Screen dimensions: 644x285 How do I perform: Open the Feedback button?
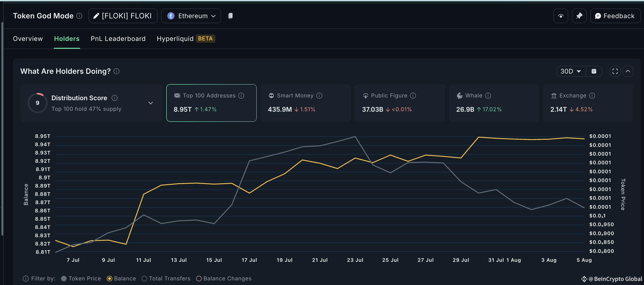coord(615,16)
